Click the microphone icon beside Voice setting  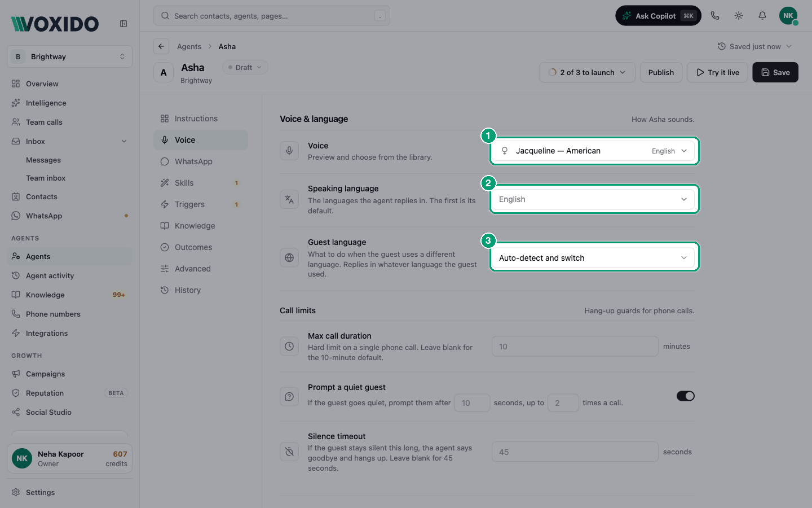pos(289,151)
